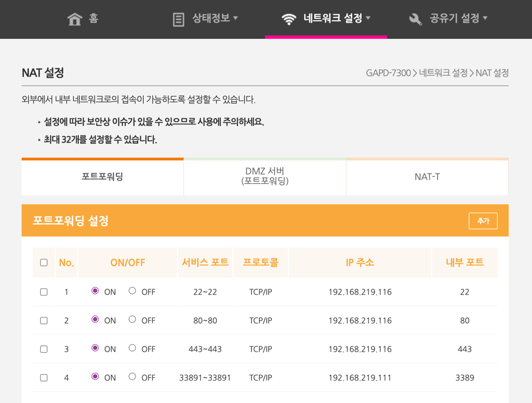Switch to the DMZ 서버 tab
This screenshot has width=532, height=403.
265,177
